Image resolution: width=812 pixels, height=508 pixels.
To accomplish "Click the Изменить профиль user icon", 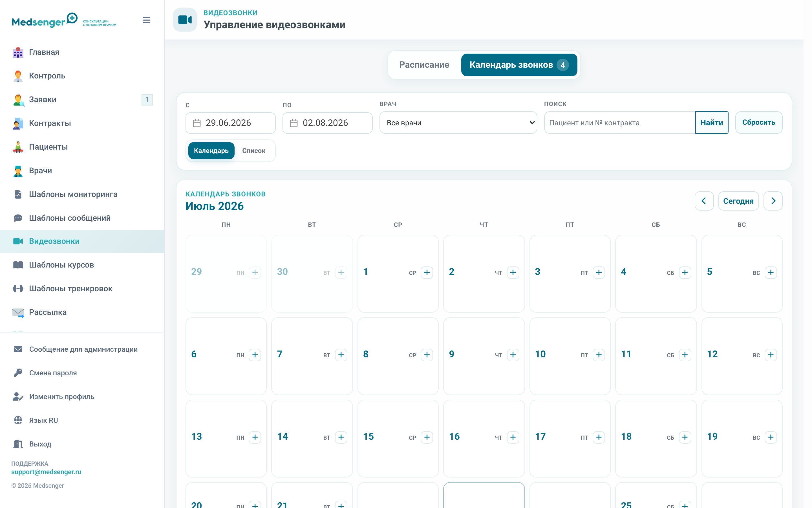I will coord(18,397).
